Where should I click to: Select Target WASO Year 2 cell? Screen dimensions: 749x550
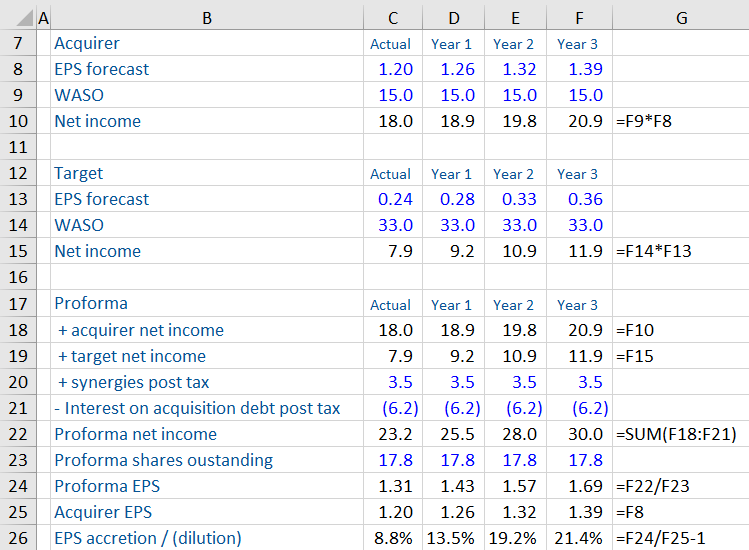[x=516, y=225]
